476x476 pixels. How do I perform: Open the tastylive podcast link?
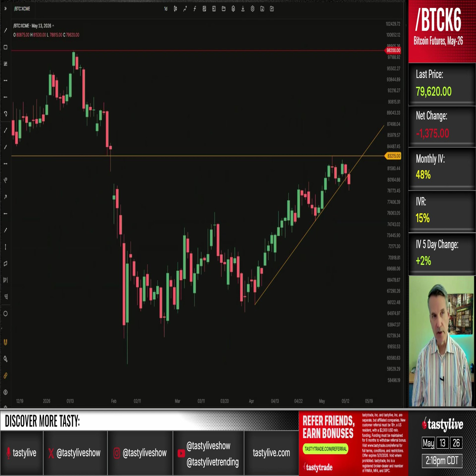click(22, 453)
